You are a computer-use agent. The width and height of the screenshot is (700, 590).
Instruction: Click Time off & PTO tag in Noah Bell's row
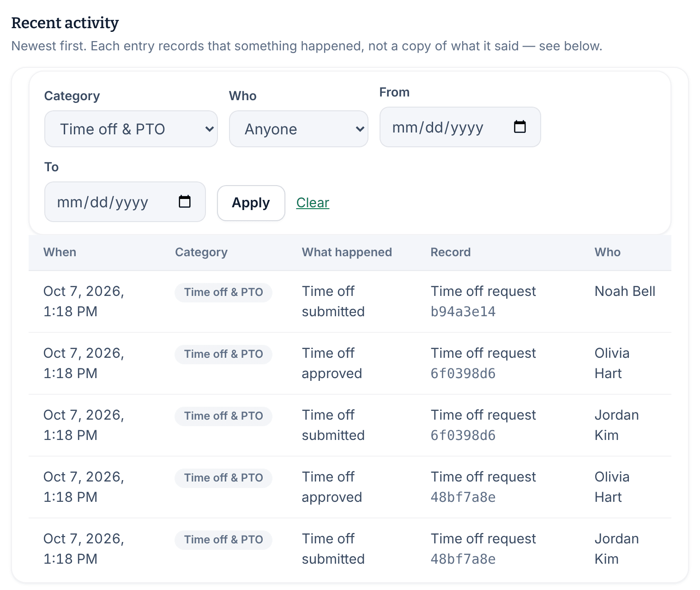click(x=223, y=292)
